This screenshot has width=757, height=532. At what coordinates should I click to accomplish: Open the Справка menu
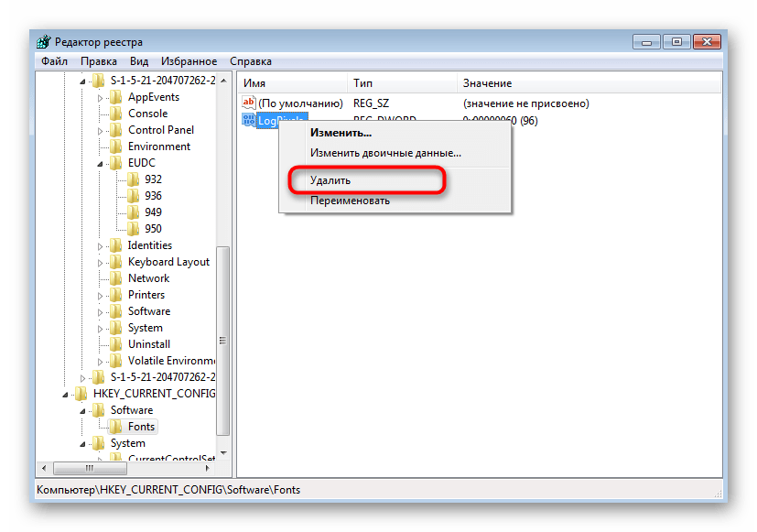[x=251, y=61]
